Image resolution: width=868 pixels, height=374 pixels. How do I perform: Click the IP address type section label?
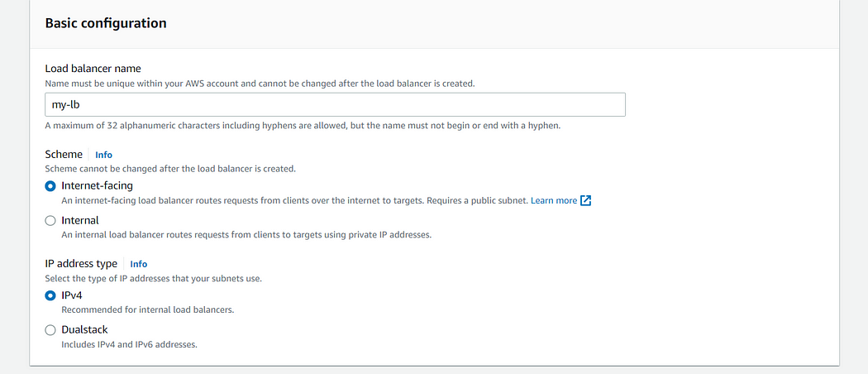(x=81, y=264)
